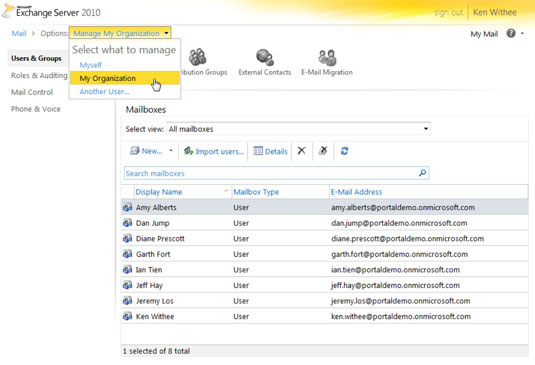
Task: Select the Diane Prescott name cell
Action: (x=160, y=238)
